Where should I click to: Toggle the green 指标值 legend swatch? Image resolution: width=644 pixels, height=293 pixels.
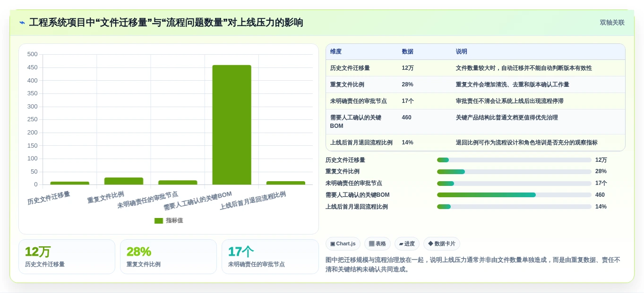159,220
